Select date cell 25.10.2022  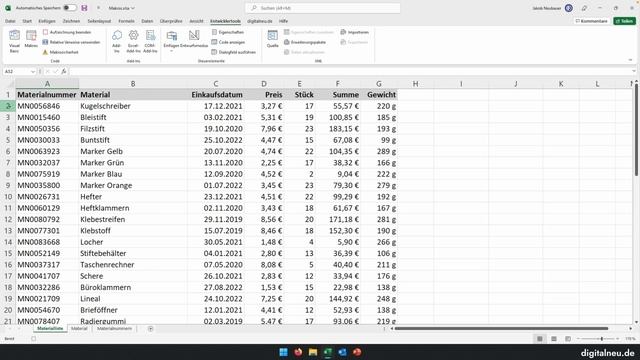click(x=216, y=140)
